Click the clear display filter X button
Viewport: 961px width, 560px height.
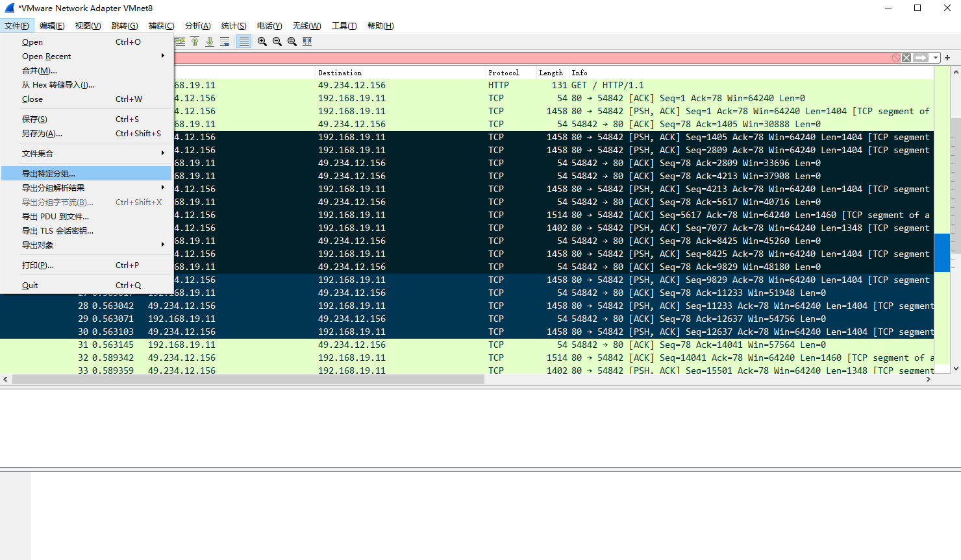coord(906,58)
